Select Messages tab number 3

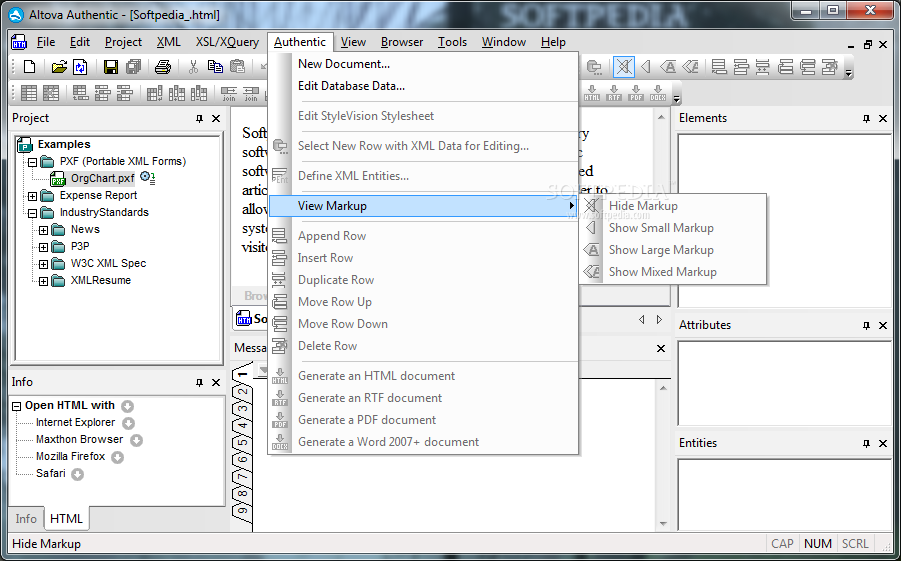243,410
